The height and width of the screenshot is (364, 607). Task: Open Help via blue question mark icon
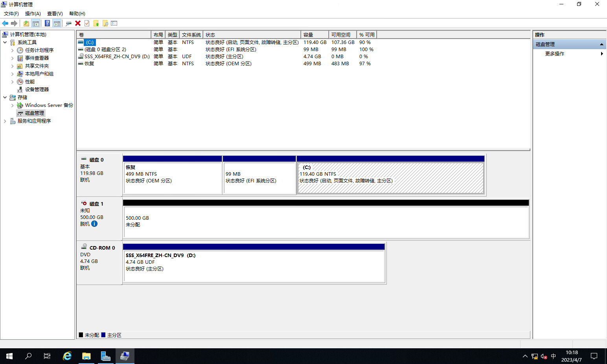47,24
